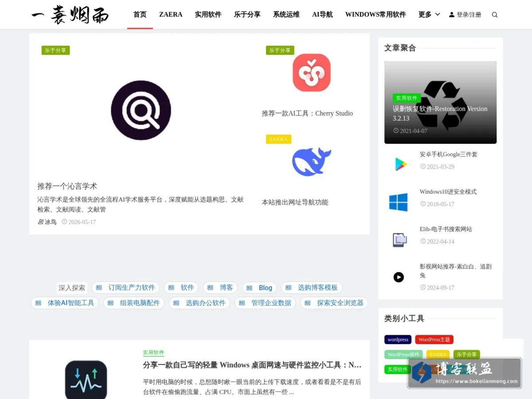532x399 pixels.
Task: Open the Google Play triangle icon
Action: pyautogui.click(x=401, y=164)
